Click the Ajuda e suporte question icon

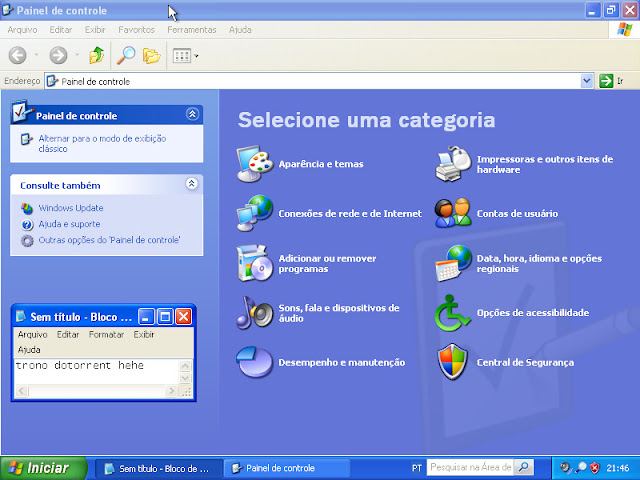tap(27, 224)
